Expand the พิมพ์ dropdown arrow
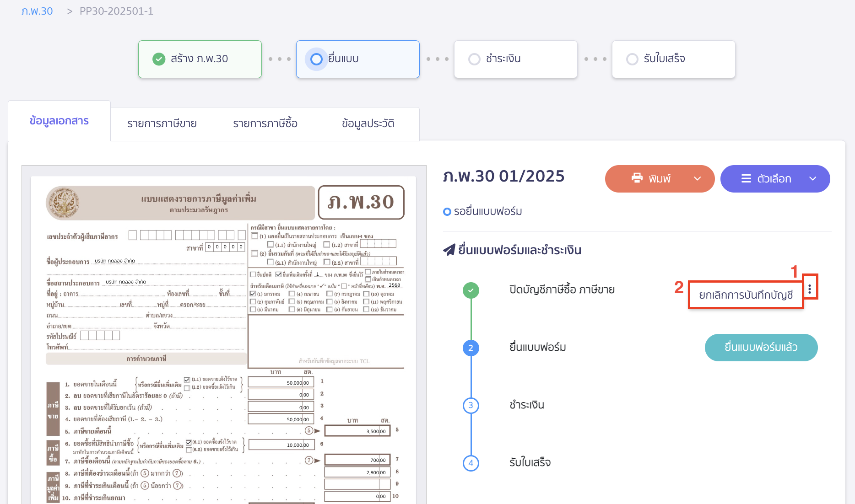 697,178
